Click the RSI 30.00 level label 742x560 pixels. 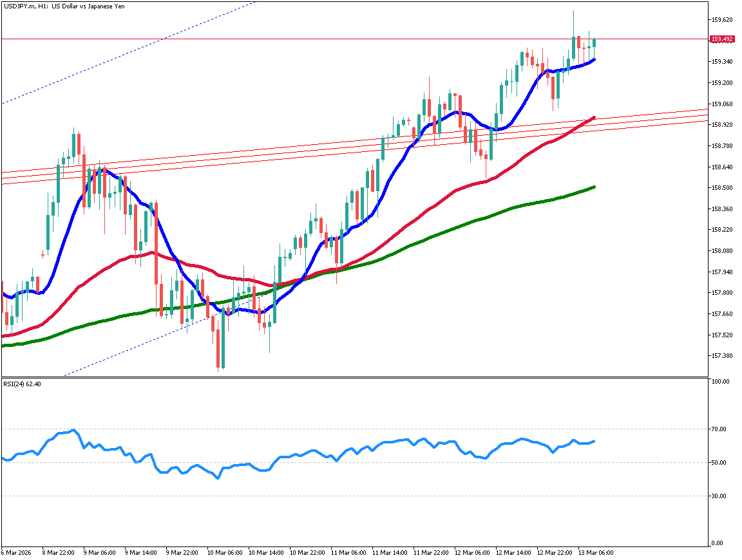719,496
